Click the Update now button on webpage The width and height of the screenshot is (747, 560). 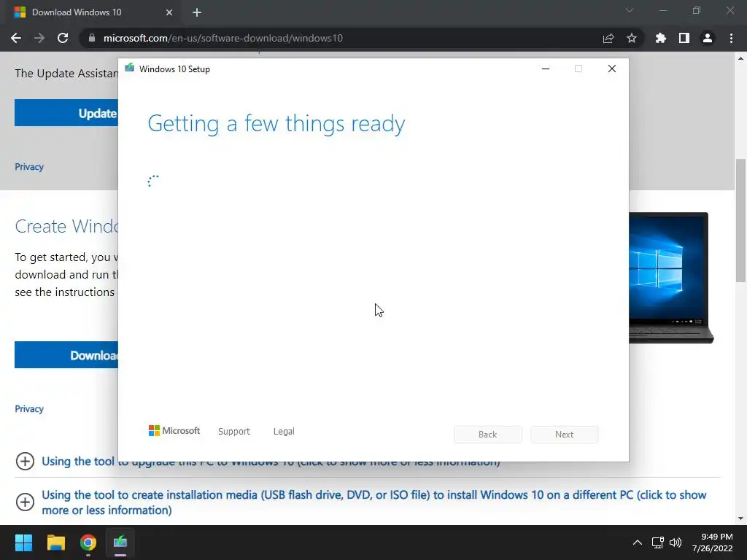point(66,113)
